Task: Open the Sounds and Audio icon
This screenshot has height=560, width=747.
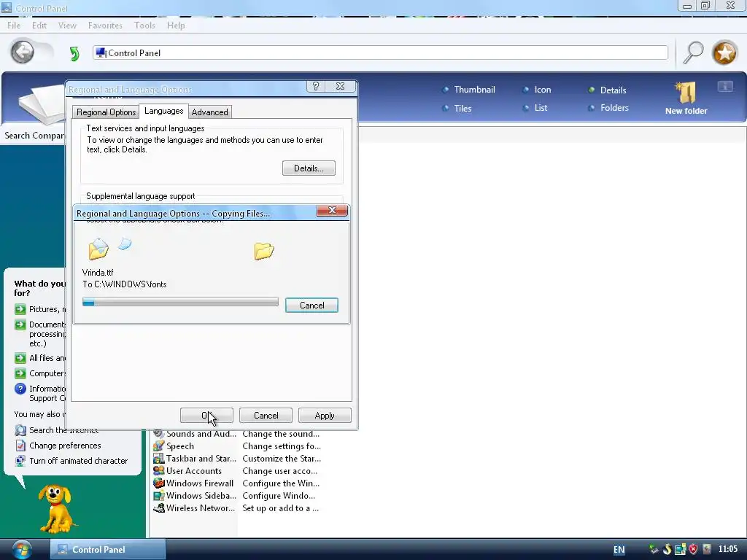Action: 158,434
